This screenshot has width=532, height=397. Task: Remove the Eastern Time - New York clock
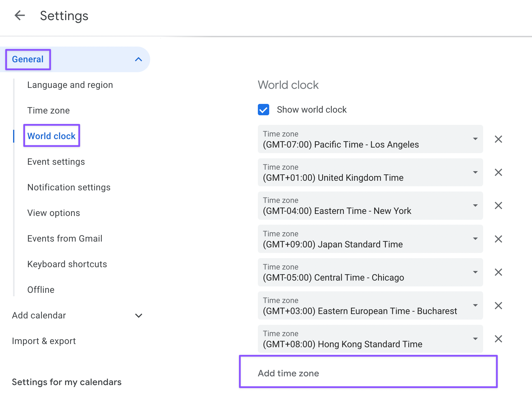[498, 205]
